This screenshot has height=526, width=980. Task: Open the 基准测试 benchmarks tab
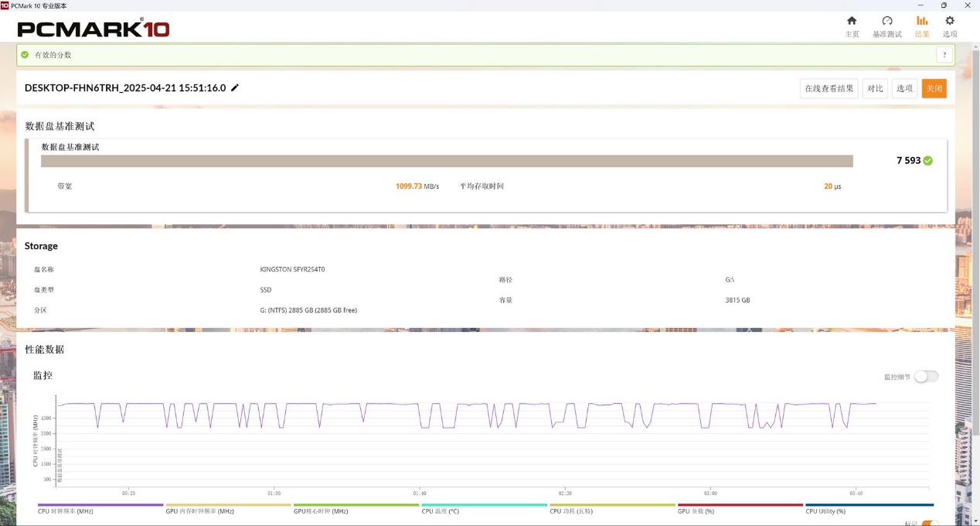pos(887,27)
